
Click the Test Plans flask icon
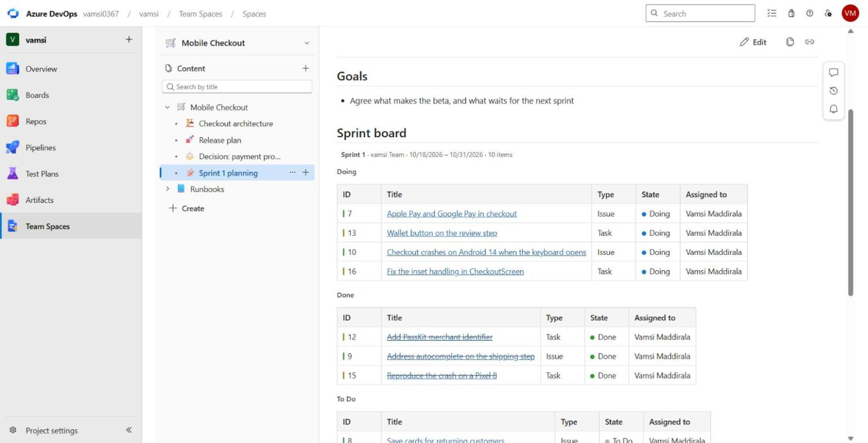point(13,174)
